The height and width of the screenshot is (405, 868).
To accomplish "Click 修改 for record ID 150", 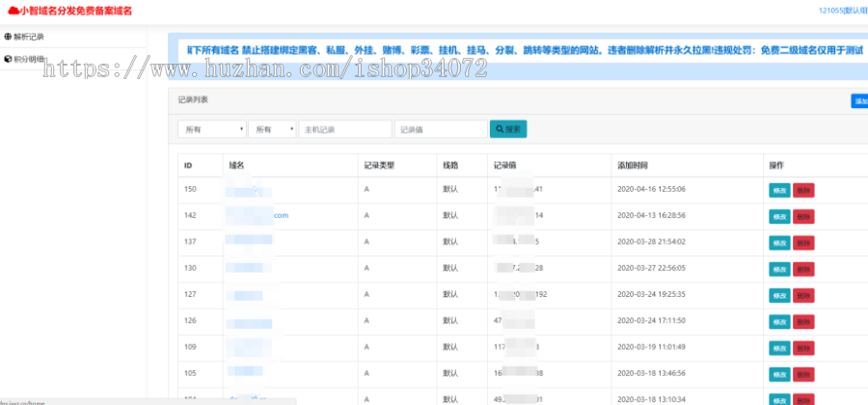I will click(x=779, y=190).
